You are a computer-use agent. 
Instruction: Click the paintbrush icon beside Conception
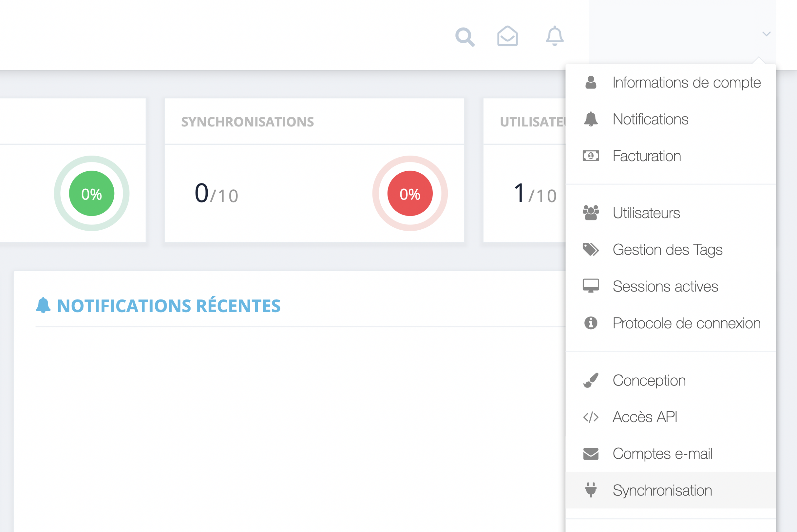[591, 380]
